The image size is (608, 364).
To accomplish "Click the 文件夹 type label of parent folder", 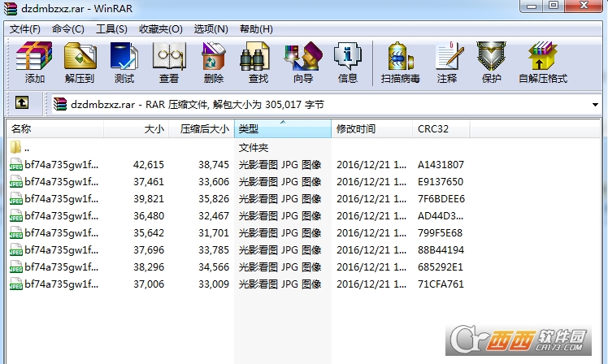I will 254,148.
